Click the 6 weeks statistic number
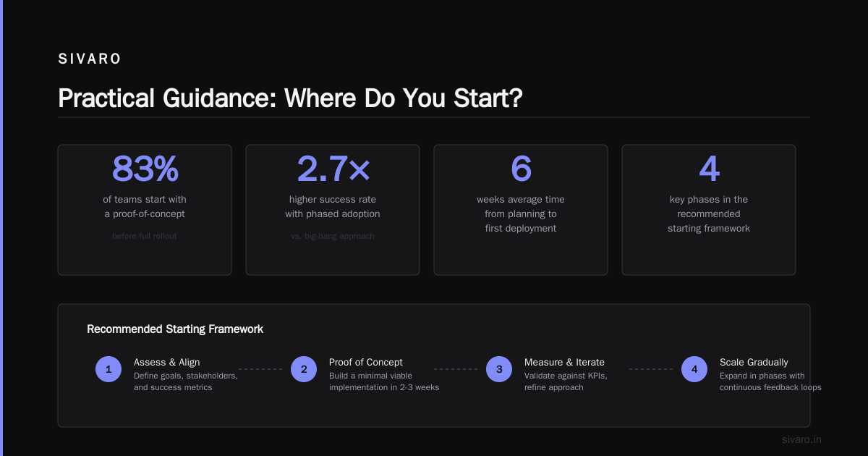The width and height of the screenshot is (868, 456). pos(521,169)
